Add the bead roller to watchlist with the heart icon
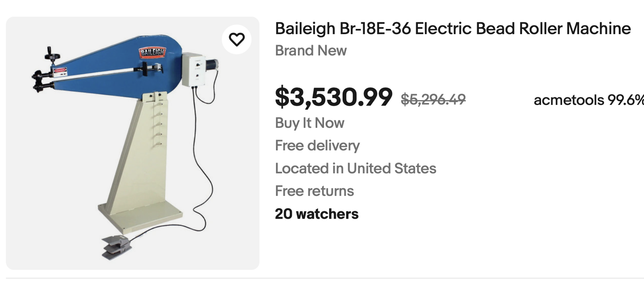The height and width of the screenshot is (281, 644). tap(237, 39)
